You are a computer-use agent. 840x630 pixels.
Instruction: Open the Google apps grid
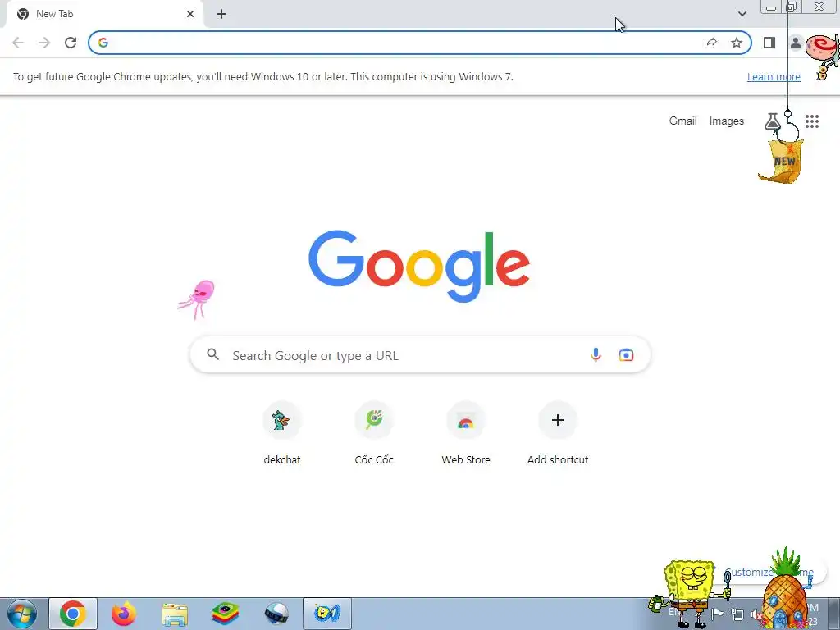(x=812, y=121)
